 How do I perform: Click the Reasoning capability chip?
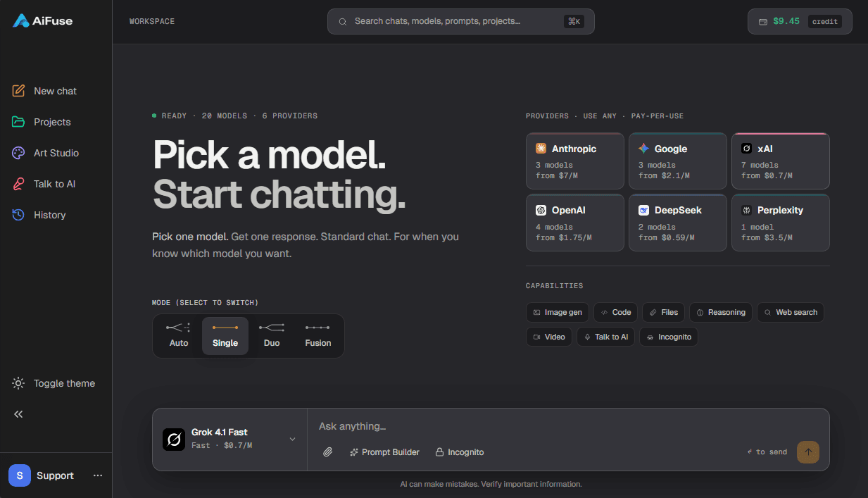click(721, 312)
